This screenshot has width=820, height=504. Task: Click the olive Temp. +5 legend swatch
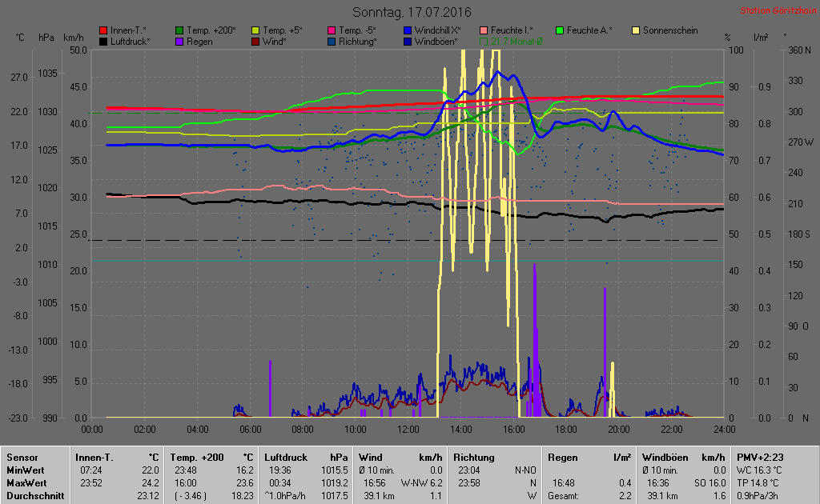click(255, 31)
